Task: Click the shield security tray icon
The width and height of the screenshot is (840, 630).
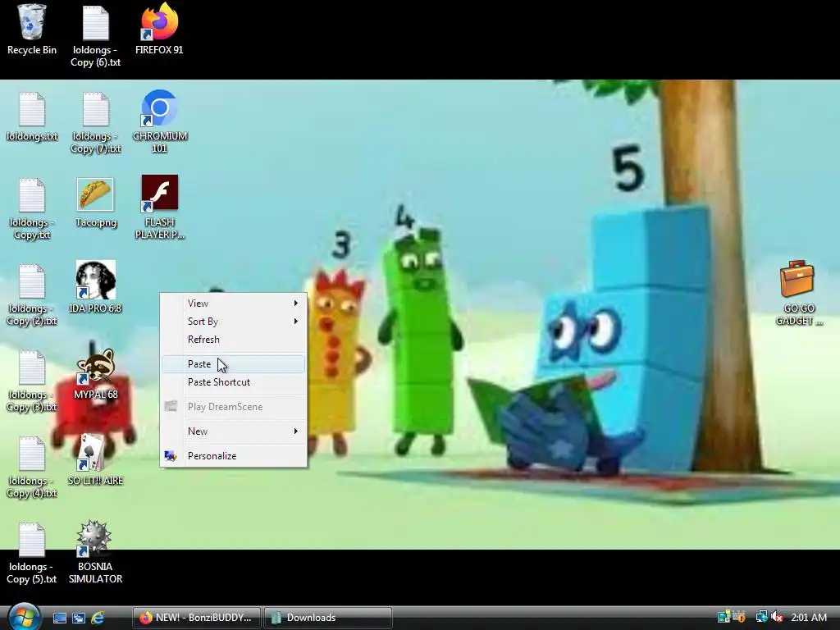Action: pyautogui.click(x=739, y=617)
